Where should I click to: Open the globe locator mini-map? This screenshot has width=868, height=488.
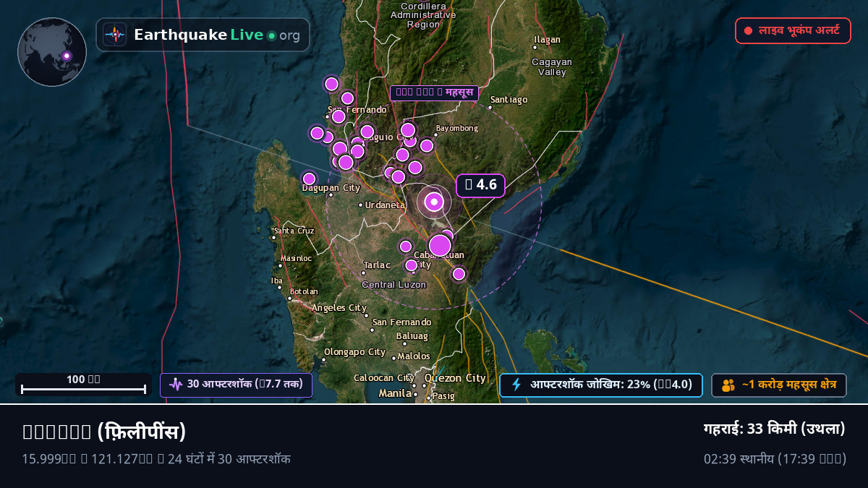pyautogui.click(x=52, y=52)
